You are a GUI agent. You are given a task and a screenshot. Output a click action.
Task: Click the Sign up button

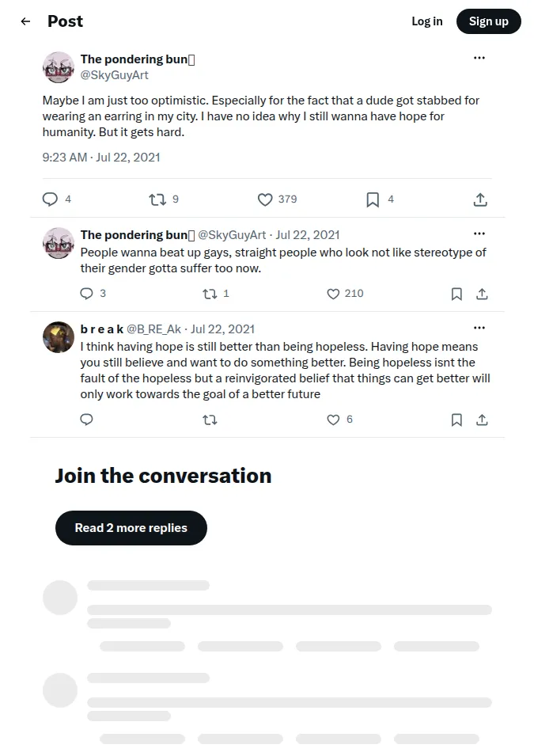click(489, 21)
